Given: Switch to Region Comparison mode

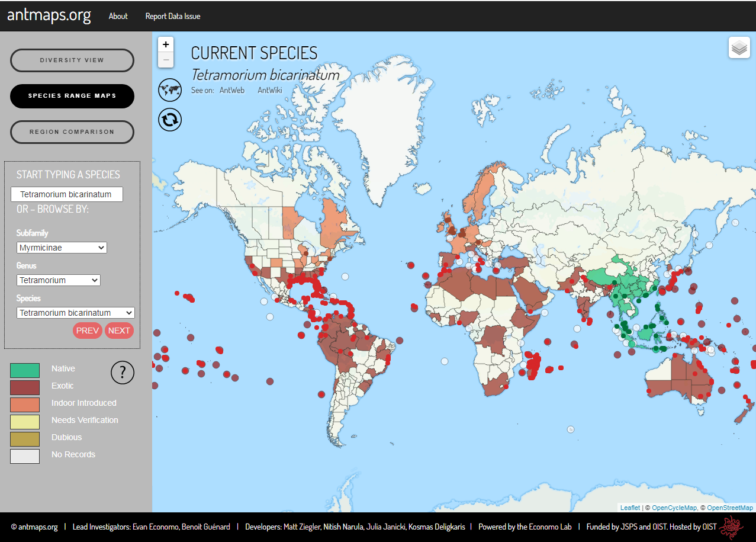Looking at the screenshot, I should 72,132.
